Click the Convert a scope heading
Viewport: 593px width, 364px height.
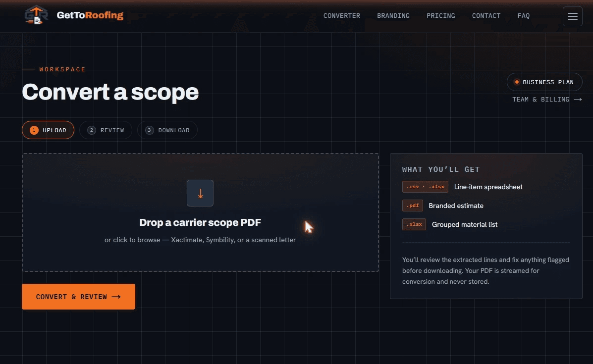(110, 92)
